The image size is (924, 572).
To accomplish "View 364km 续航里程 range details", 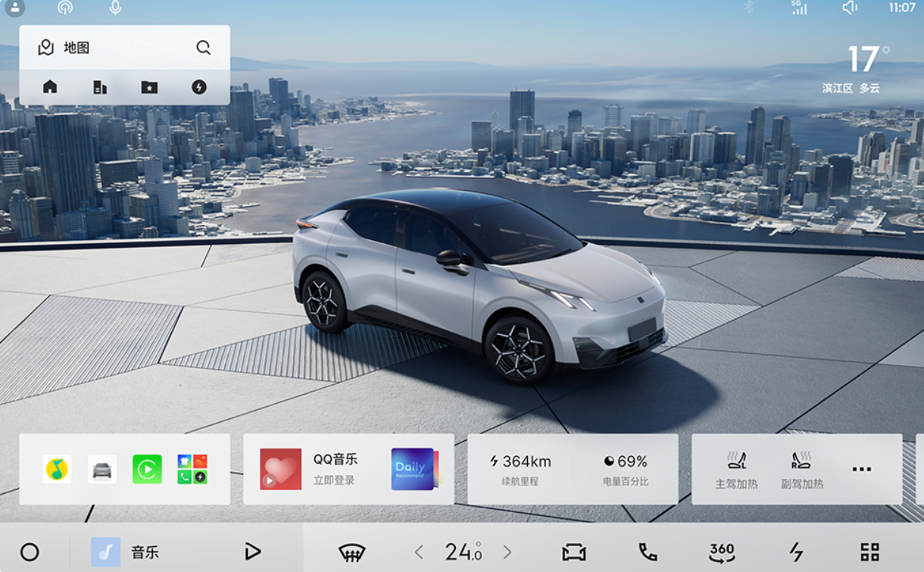I will [520, 469].
